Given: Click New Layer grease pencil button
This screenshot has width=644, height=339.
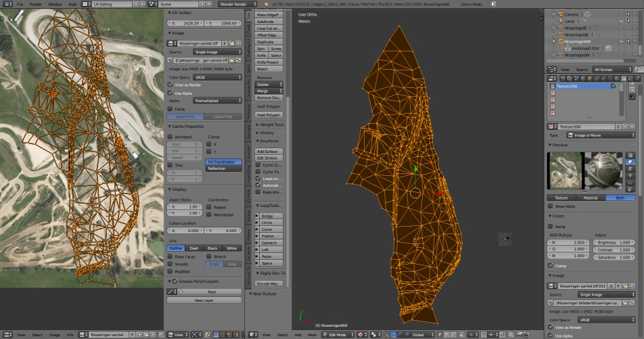Looking at the screenshot, I should point(204,300).
